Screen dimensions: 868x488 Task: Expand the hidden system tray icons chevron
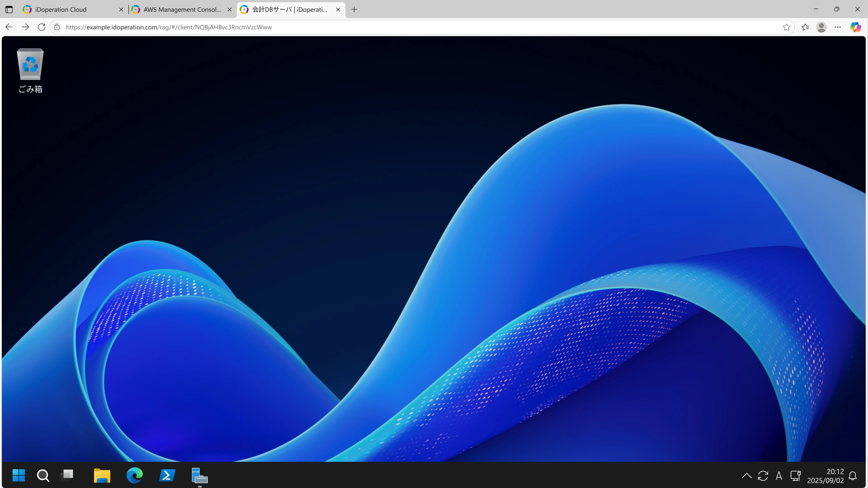(746, 476)
